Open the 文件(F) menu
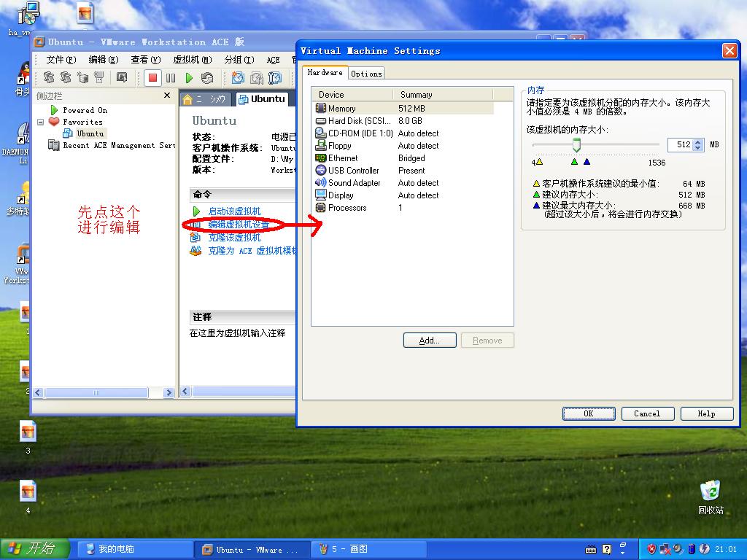747x560 pixels. 61,60
